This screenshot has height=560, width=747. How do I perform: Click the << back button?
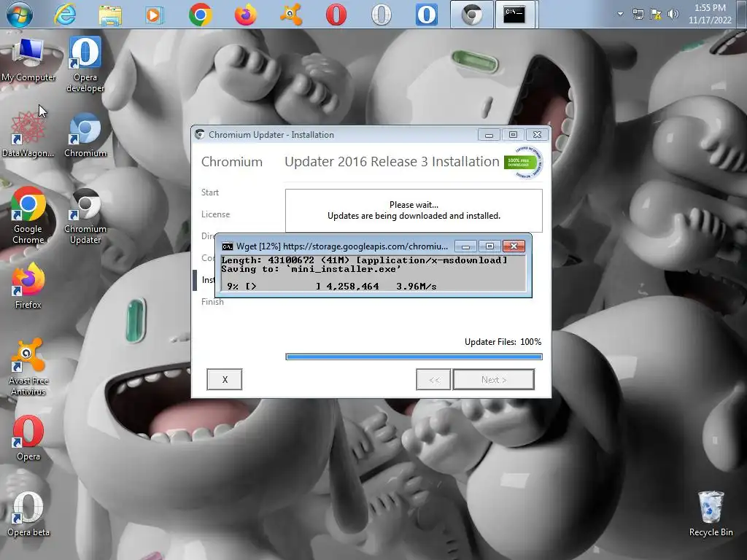(433, 379)
